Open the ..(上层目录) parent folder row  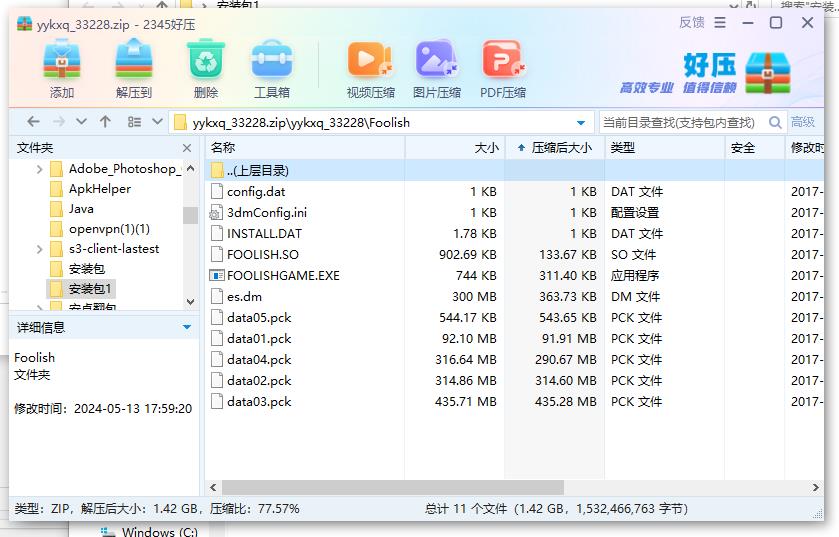click(514, 171)
